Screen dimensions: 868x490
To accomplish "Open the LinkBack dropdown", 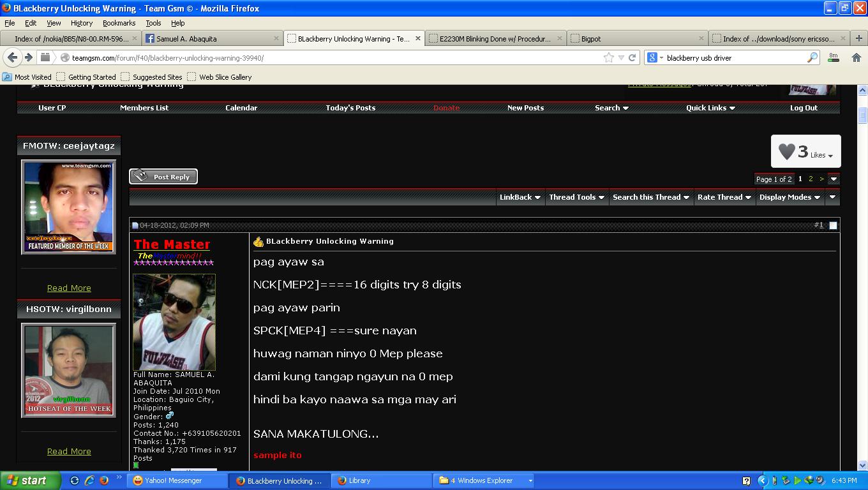I will (x=520, y=197).
